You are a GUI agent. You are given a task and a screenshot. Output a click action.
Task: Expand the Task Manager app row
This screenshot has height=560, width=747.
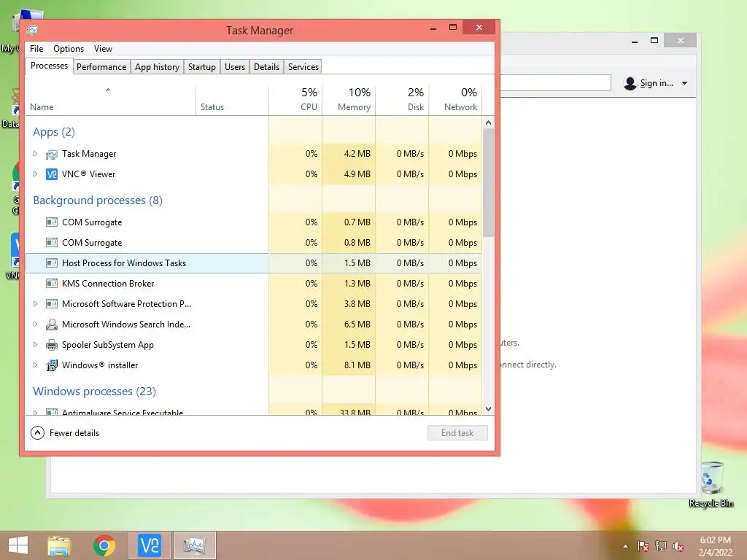[x=35, y=154]
